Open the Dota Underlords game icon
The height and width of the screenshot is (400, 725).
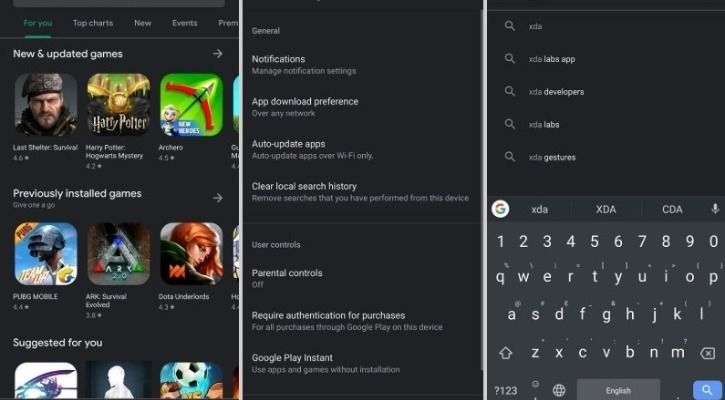(191, 253)
